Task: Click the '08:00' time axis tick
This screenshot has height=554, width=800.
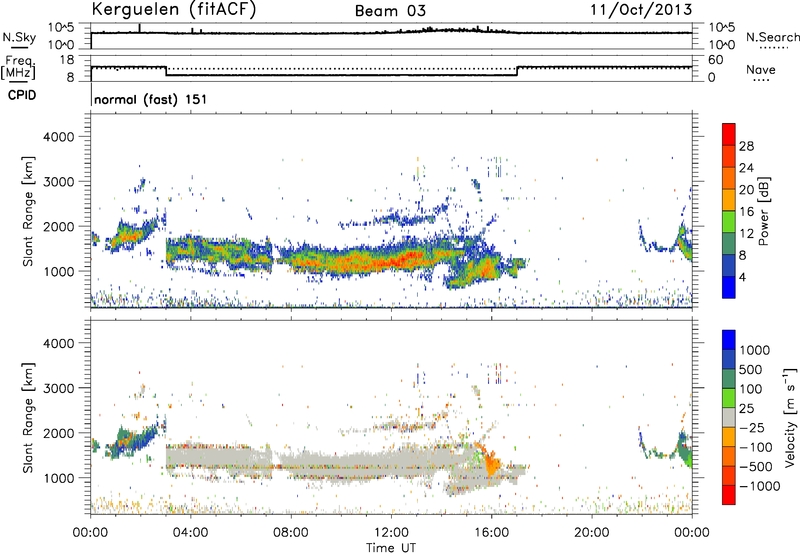Action: pos(290,533)
